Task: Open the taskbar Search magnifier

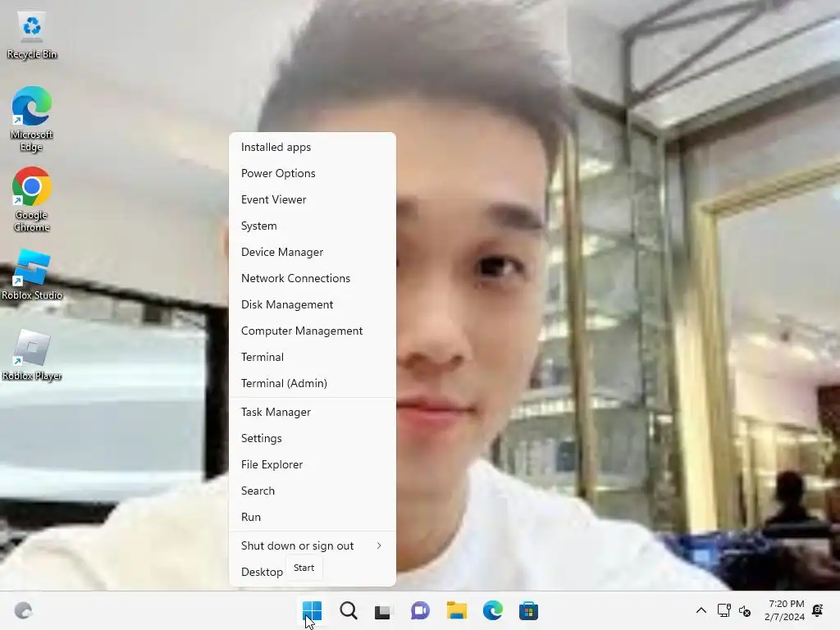Action: 348,610
